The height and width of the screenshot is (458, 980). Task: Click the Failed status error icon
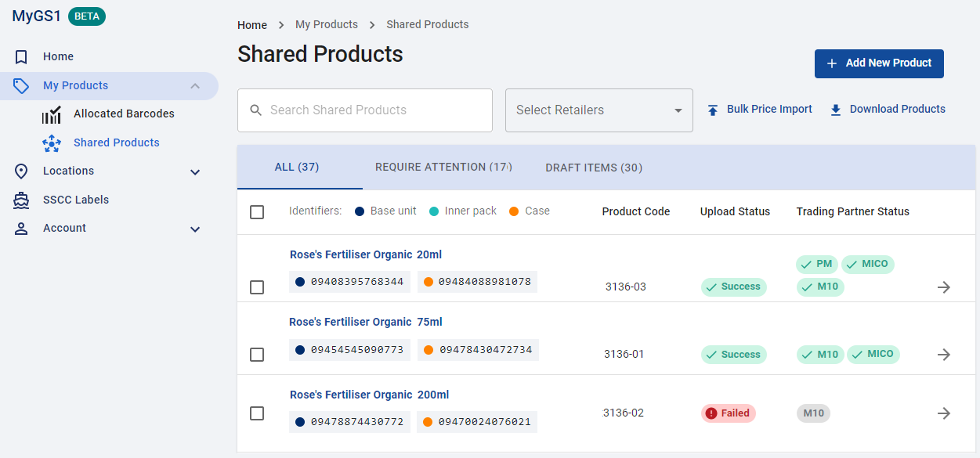tap(711, 413)
